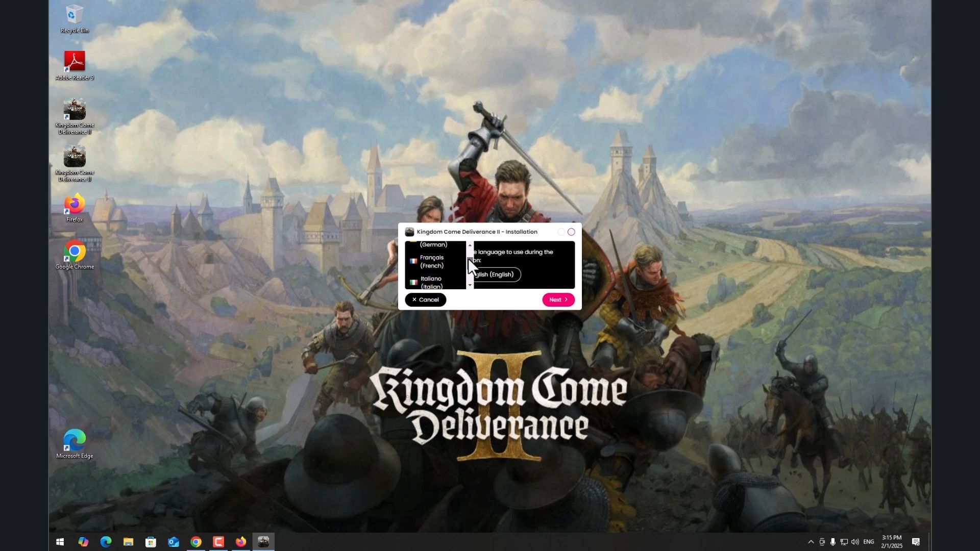Select the Recycle Bin desktop icon
This screenshot has width=980, height=551.
point(75,19)
